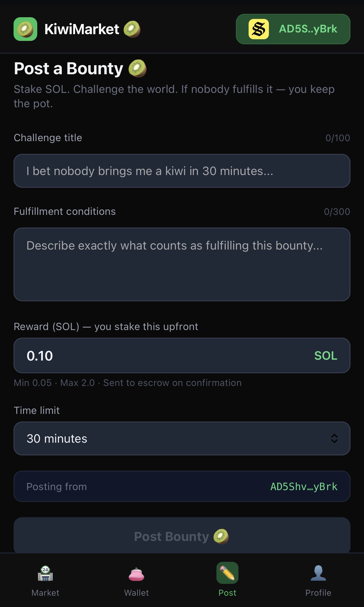Open the 30 minutes time limit dropdown
This screenshot has height=607, width=364.
click(182, 438)
